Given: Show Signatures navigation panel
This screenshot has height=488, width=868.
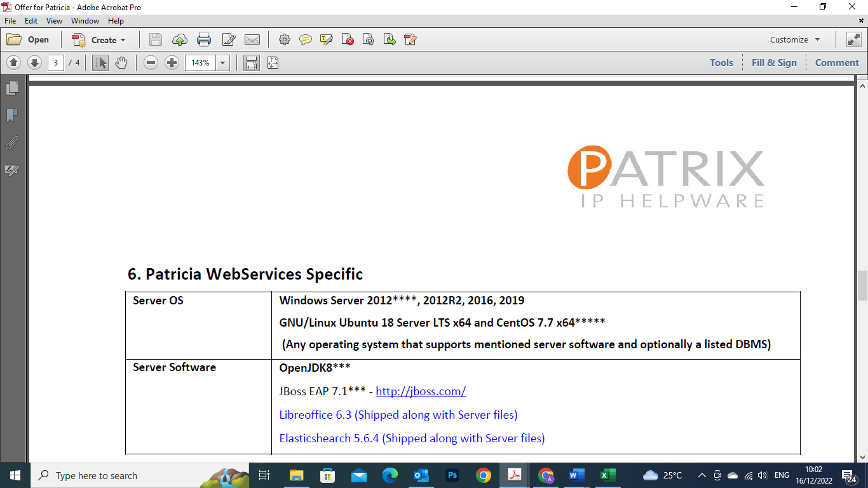Looking at the screenshot, I should 11,170.
